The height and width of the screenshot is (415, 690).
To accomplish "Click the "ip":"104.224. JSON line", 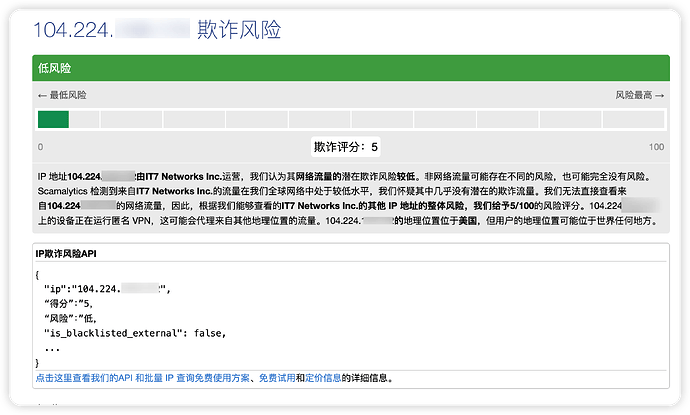I will coord(107,289).
